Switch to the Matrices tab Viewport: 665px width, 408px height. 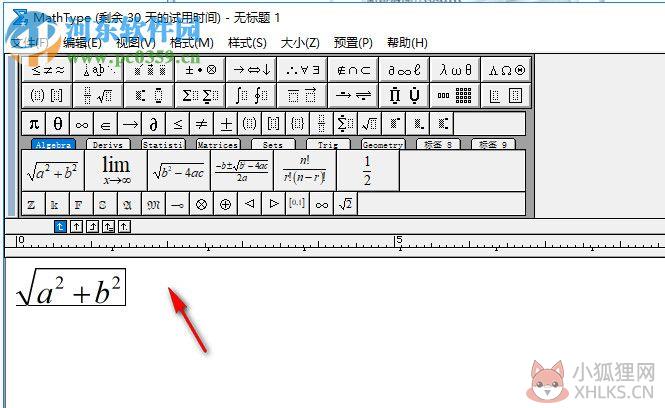pyautogui.click(x=218, y=145)
